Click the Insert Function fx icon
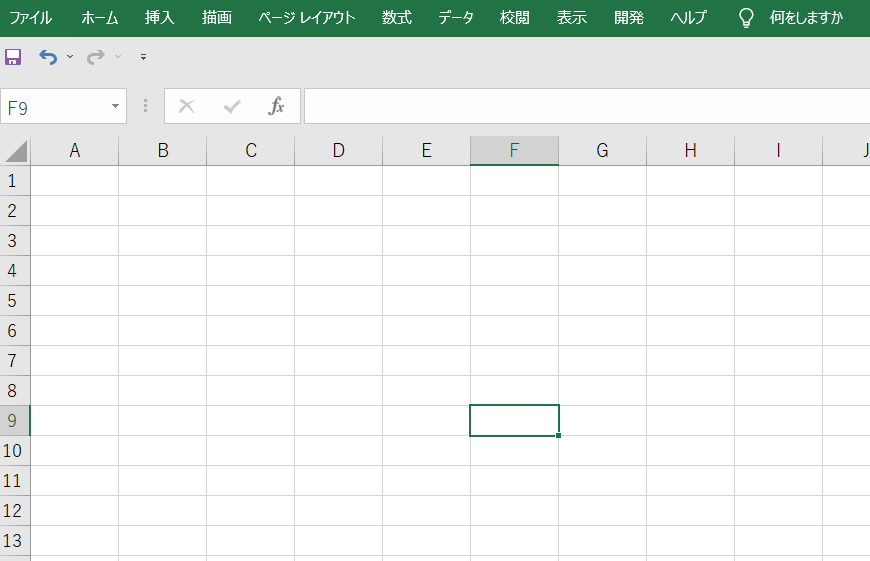 (276, 105)
